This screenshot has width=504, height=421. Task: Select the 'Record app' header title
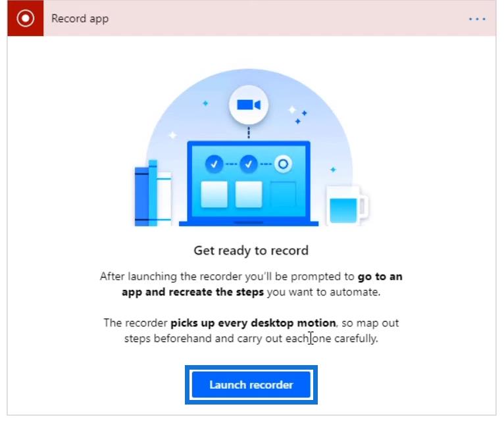tap(80, 18)
